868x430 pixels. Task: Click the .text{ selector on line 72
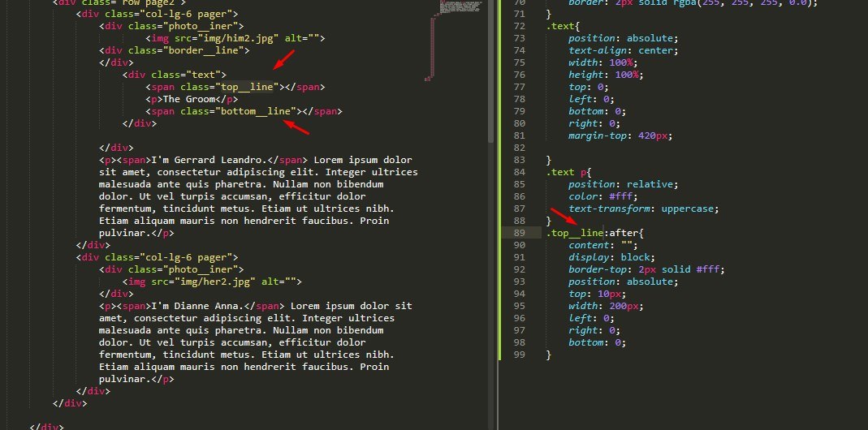pyautogui.click(x=563, y=26)
